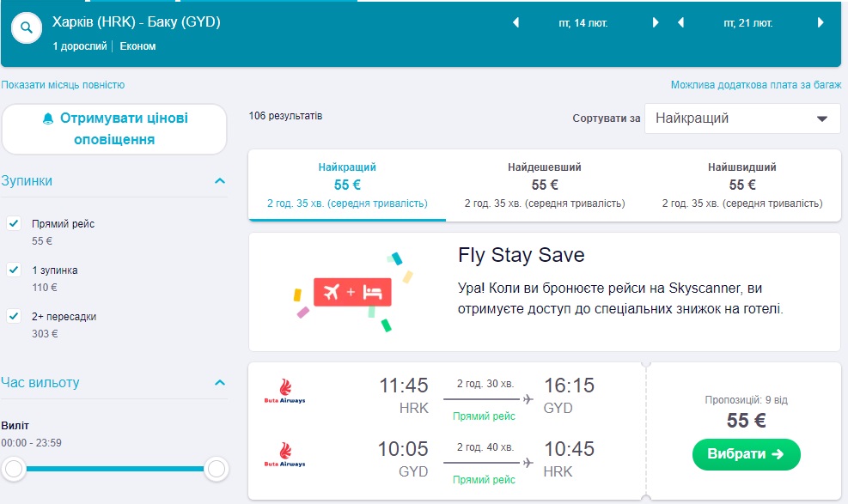Open Показати місяць повністю link

tap(64, 85)
